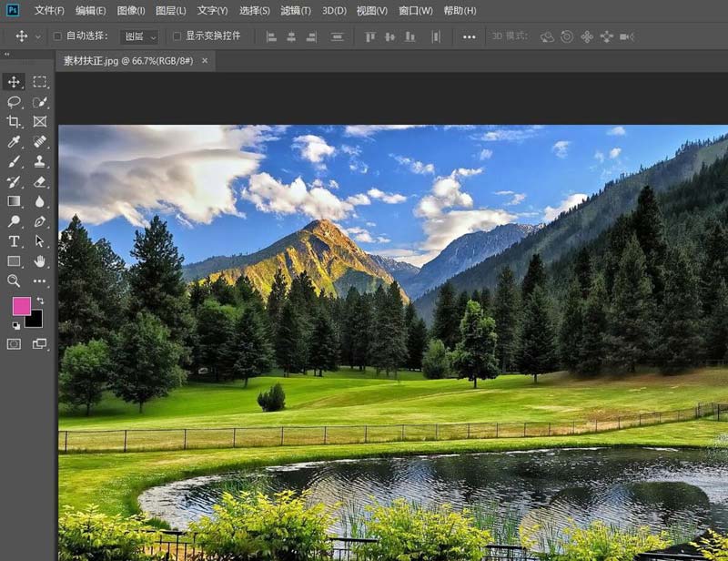Select the Eraser tool
728x561 pixels.
pyautogui.click(x=39, y=181)
